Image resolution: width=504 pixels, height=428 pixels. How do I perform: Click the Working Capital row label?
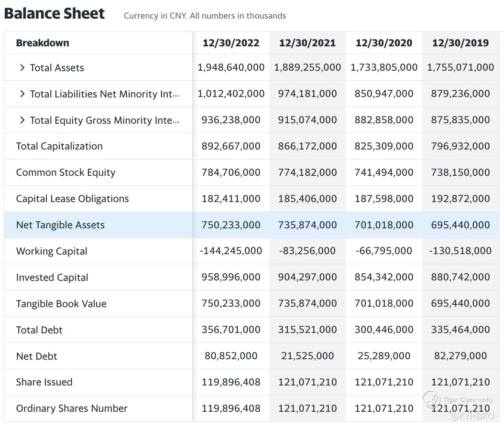click(x=52, y=251)
